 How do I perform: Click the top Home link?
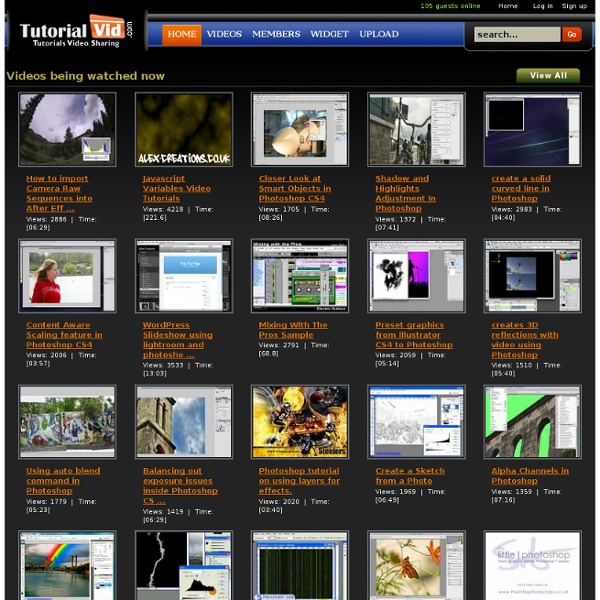pos(508,6)
